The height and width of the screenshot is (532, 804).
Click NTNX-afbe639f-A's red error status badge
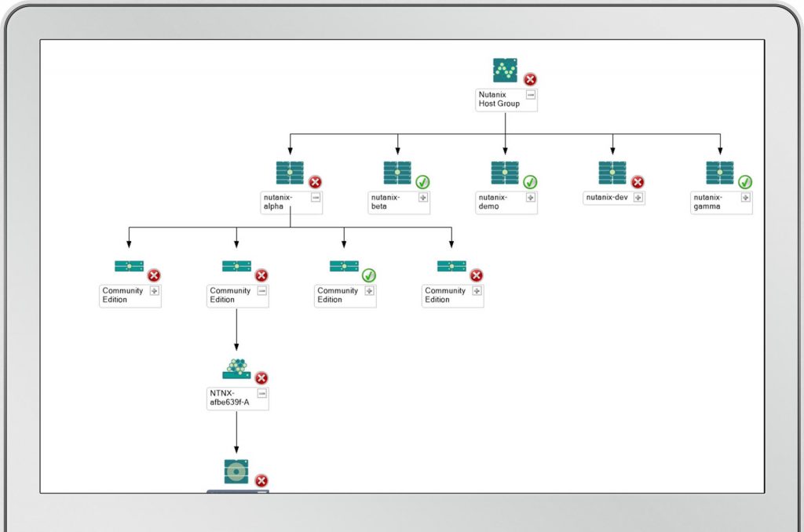tap(261, 378)
